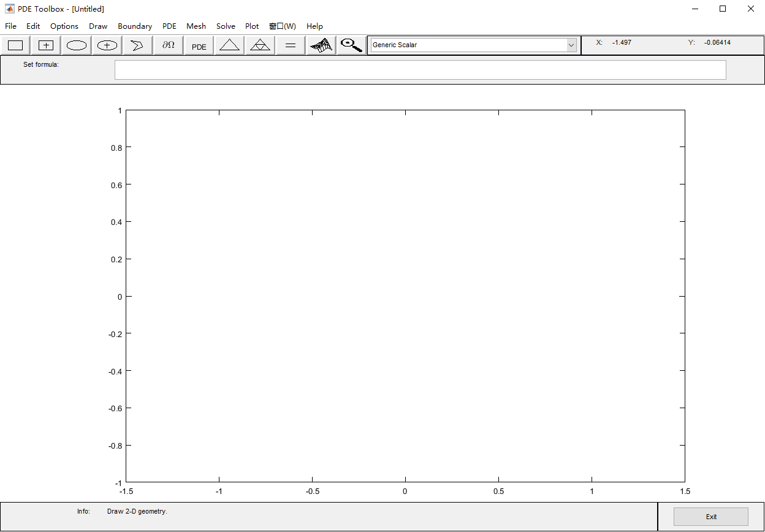
Task: Click the 'Info:' label in status bar
Action: pos(83,511)
